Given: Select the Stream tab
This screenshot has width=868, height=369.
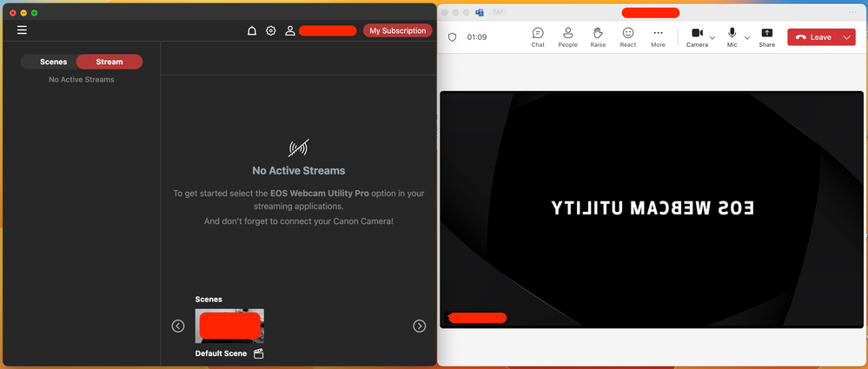Looking at the screenshot, I should coord(109,62).
